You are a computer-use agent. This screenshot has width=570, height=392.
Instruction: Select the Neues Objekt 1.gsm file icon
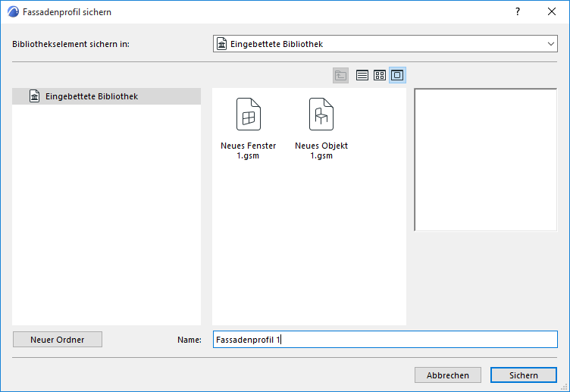(321, 114)
